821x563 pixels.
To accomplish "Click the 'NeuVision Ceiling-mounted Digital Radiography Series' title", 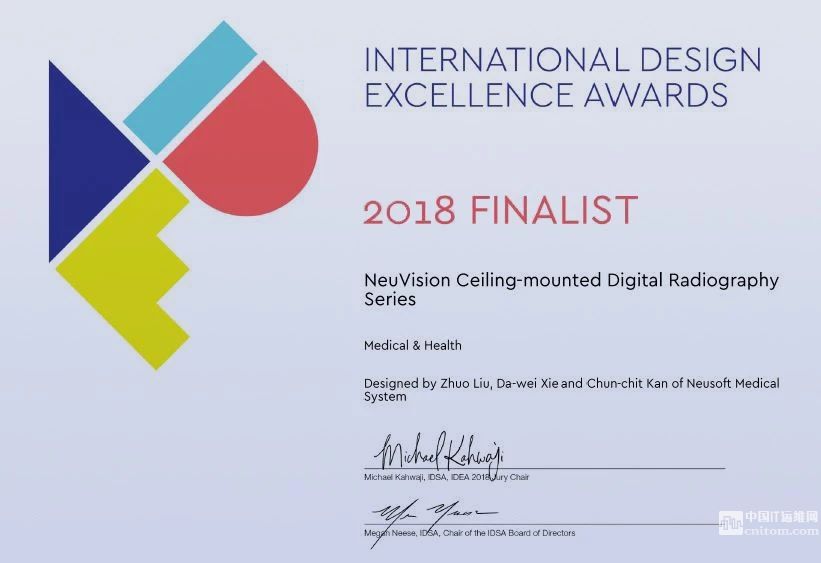I will 571,290.
